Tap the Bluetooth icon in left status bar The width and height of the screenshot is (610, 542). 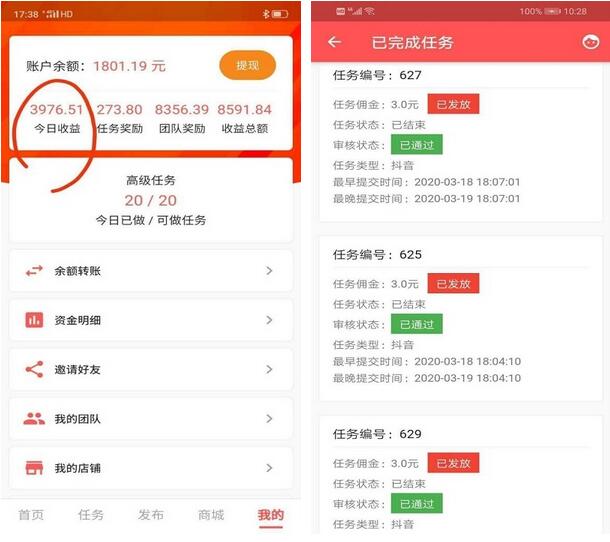pyautogui.click(x=266, y=14)
